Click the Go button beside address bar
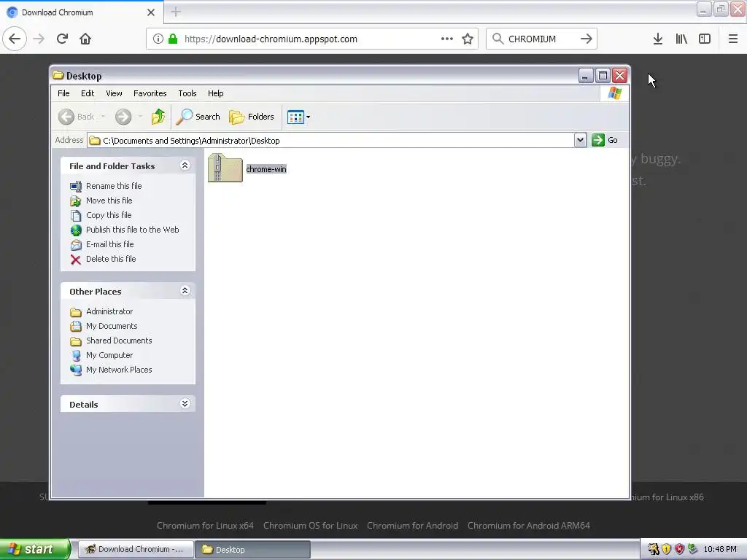The image size is (747, 560). click(x=605, y=140)
